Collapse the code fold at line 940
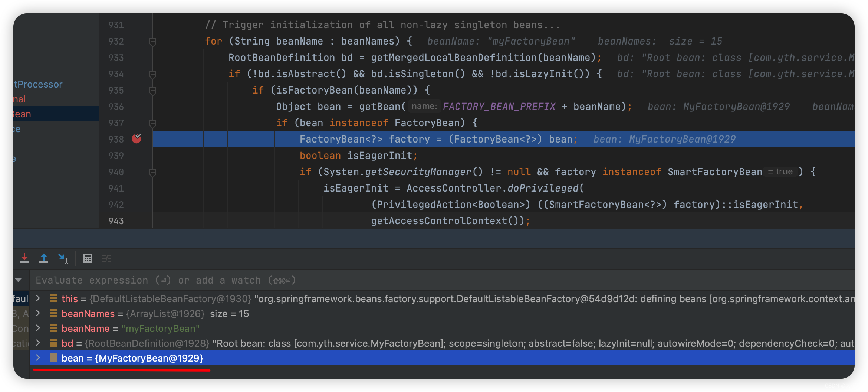Viewport: 868px width, 392px height. [152, 172]
